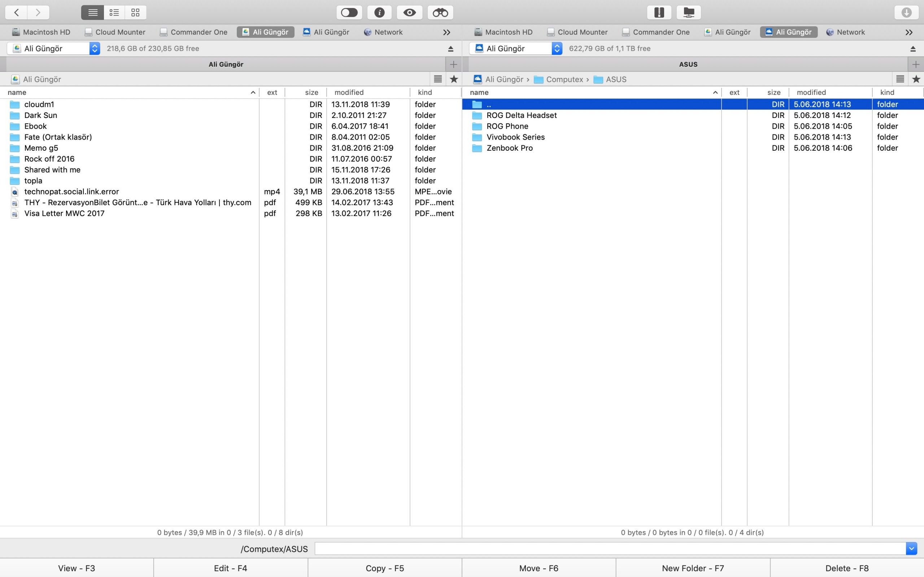Screen dimensions: 924x577
Task: Expand command line history dropdown
Action: click(911, 549)
